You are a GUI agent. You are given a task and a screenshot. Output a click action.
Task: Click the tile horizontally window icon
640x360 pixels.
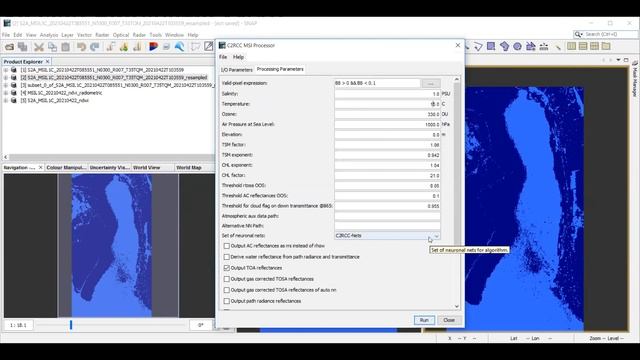coord(572,47)
